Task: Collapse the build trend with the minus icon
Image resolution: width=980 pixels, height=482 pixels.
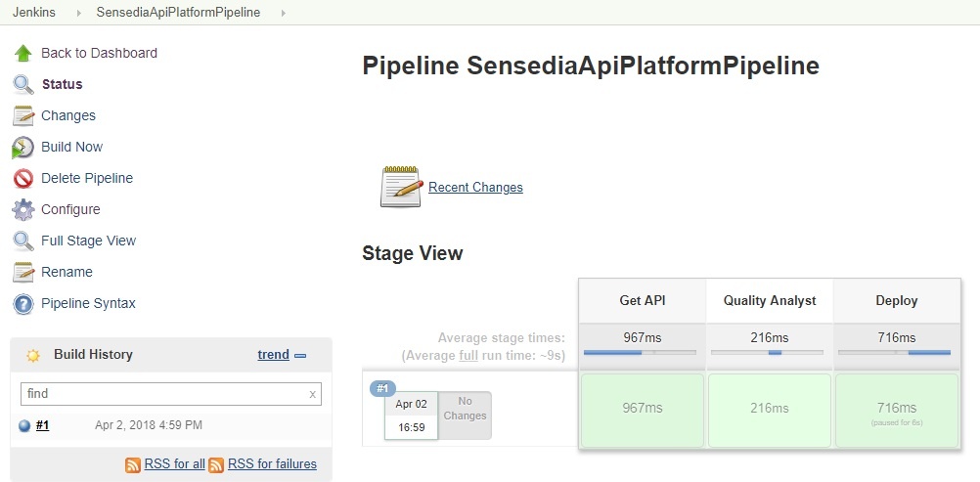Action: [300, 356]
